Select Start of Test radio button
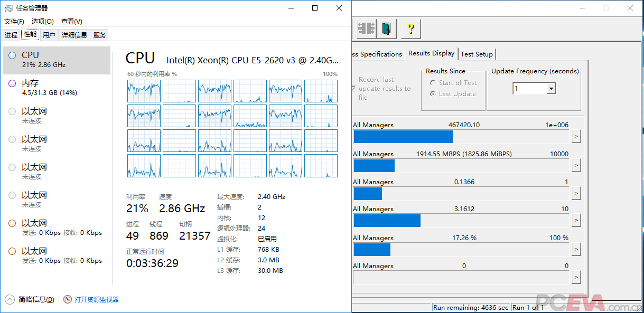Image resolution: width=644 pixels, height=313 pixels. (x=433, y=83)
